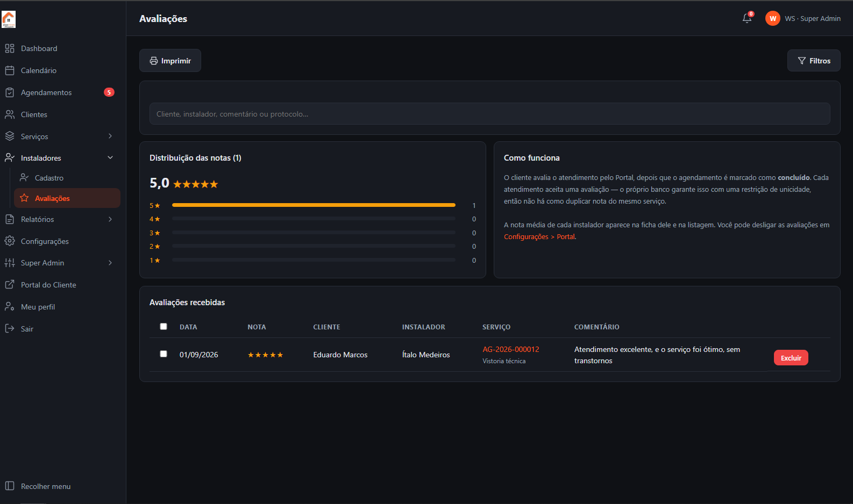
Task: Click the Sair logout icon
Action: [x=10, y=329]
